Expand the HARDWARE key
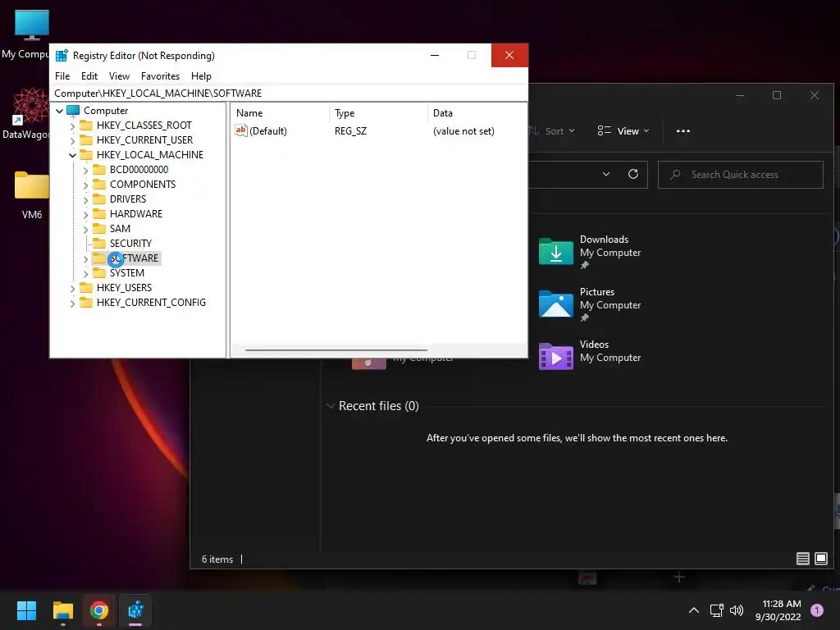Viewport: 840px width, 630px height. (x=85, y=214)
